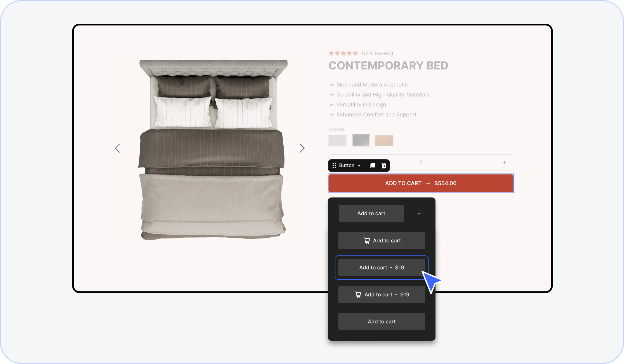Go to the previous product image arrow

pos(118,148)
